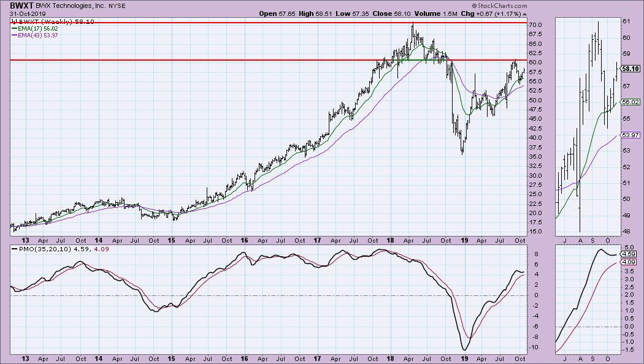This screenshot has height=364, width=644.
Task: Click the 22.5 label on the main price axis
Action: (x=535, y=204)
